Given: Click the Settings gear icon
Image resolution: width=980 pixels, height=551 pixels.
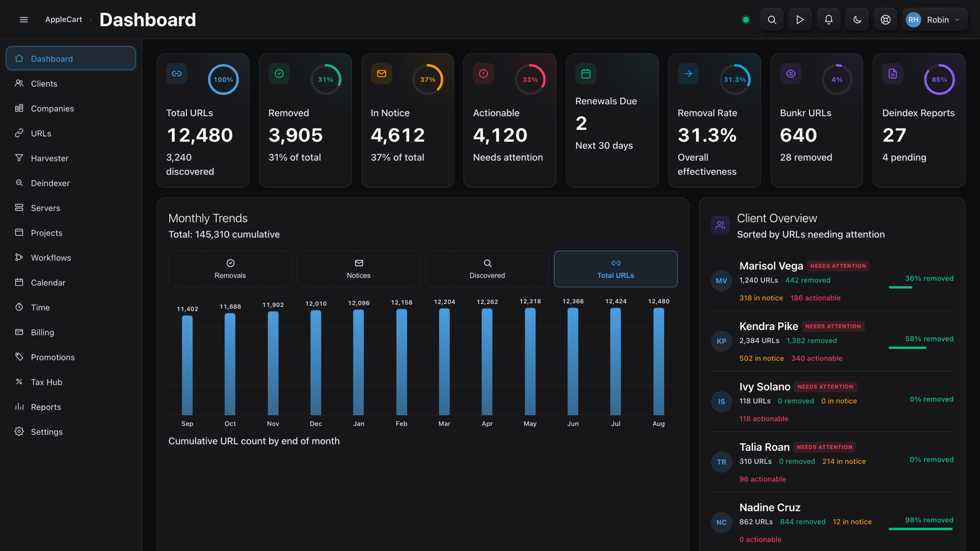Looking at the screenshot, I should pos(19,432).
